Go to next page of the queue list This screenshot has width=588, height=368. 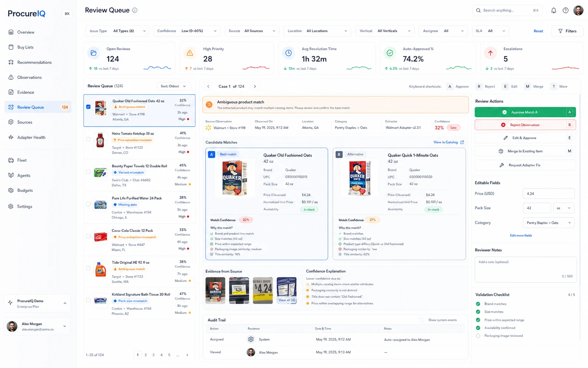(x=187, y=355)
